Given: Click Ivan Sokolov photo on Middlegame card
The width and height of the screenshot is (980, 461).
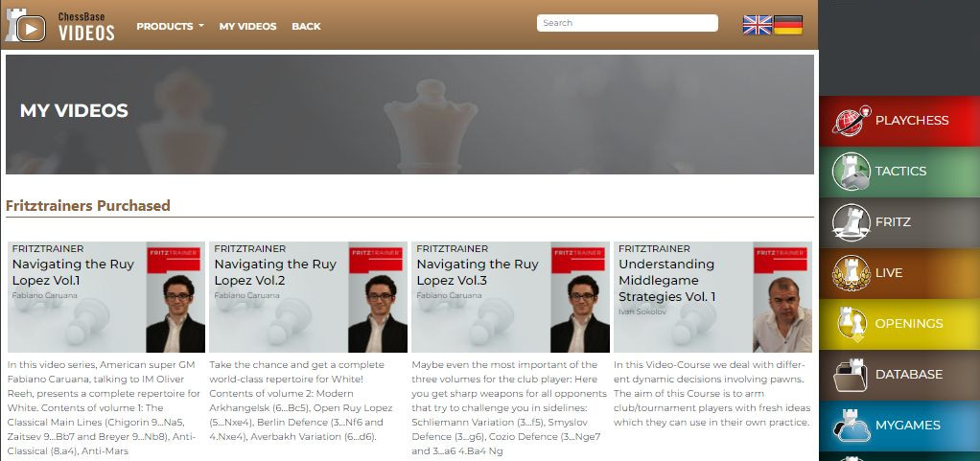Looking at the screenshot, I should [x=782, y=313].
